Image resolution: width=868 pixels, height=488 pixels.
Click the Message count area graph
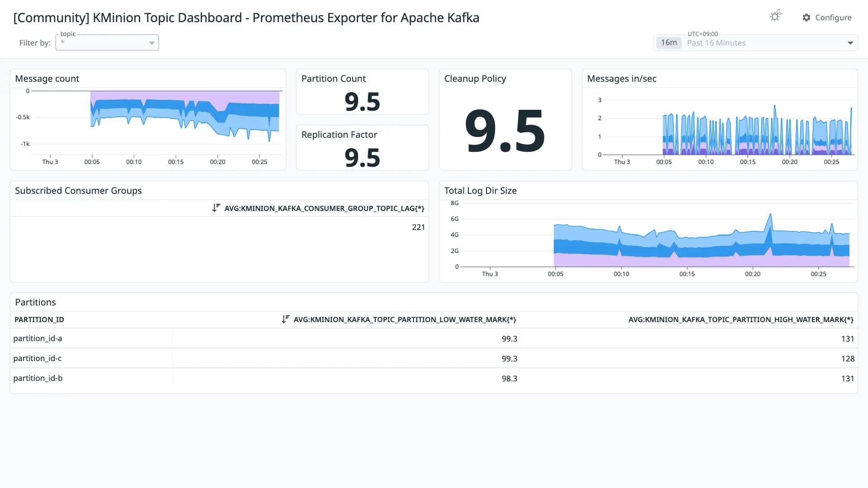[185, 117]
